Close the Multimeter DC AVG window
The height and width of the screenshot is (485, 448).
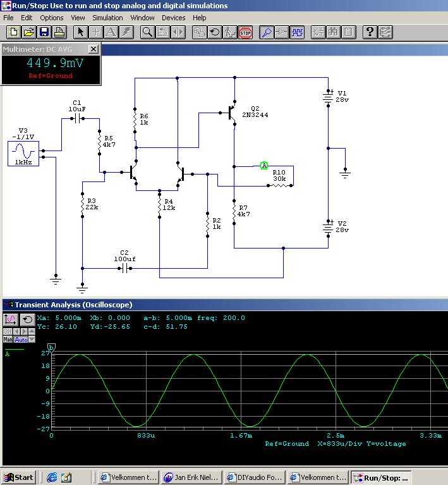(x=94, y=49)
